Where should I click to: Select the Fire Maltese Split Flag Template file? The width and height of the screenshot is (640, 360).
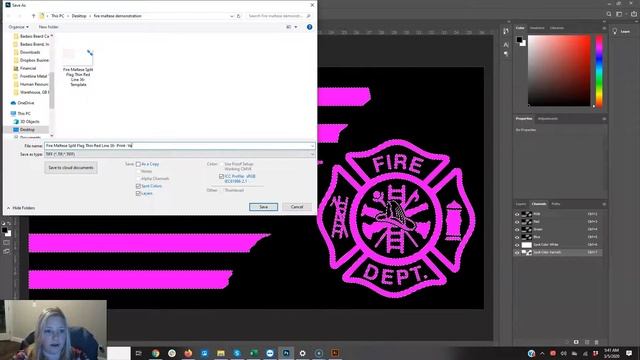[78, 67]
